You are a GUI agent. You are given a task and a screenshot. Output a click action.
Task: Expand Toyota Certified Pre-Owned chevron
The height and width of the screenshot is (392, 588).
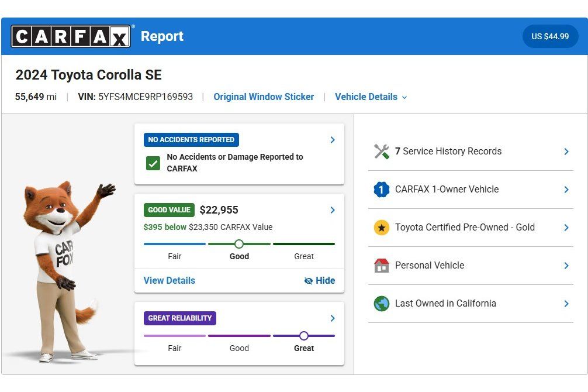[x=566, y=228]
